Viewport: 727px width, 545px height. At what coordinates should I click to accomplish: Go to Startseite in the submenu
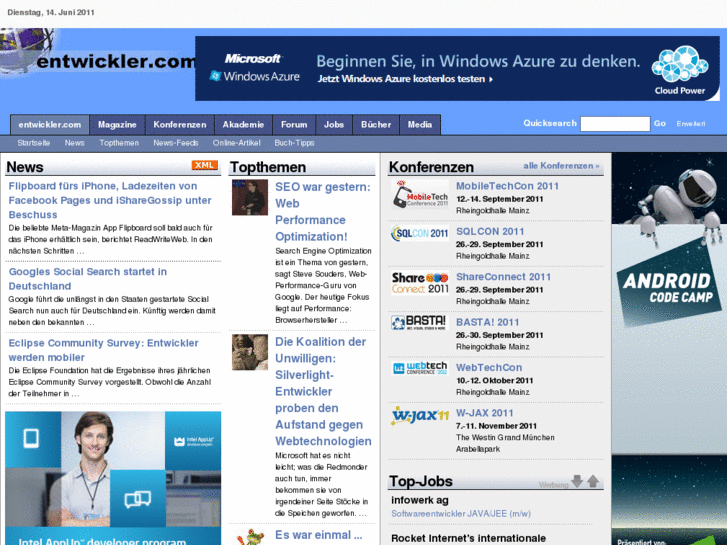point(34,143)
